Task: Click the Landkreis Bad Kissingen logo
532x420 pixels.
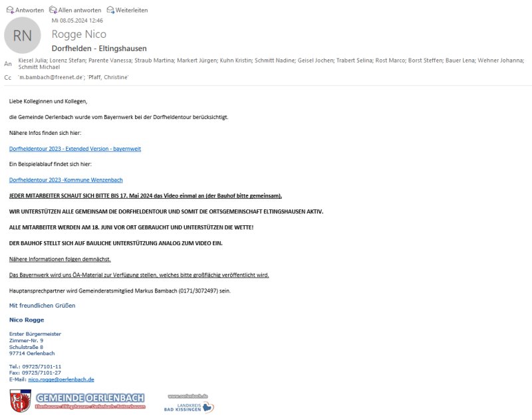Action: pyautogui.click(x=189, y=407)
